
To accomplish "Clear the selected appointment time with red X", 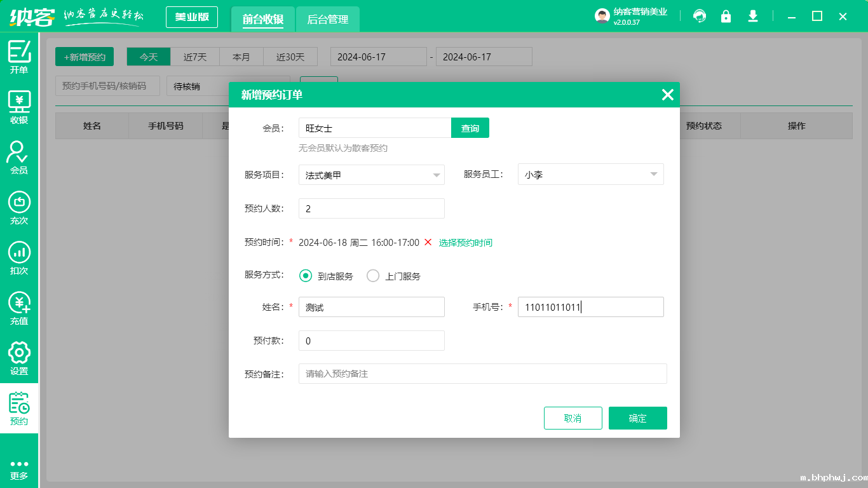I will (428, 242).
